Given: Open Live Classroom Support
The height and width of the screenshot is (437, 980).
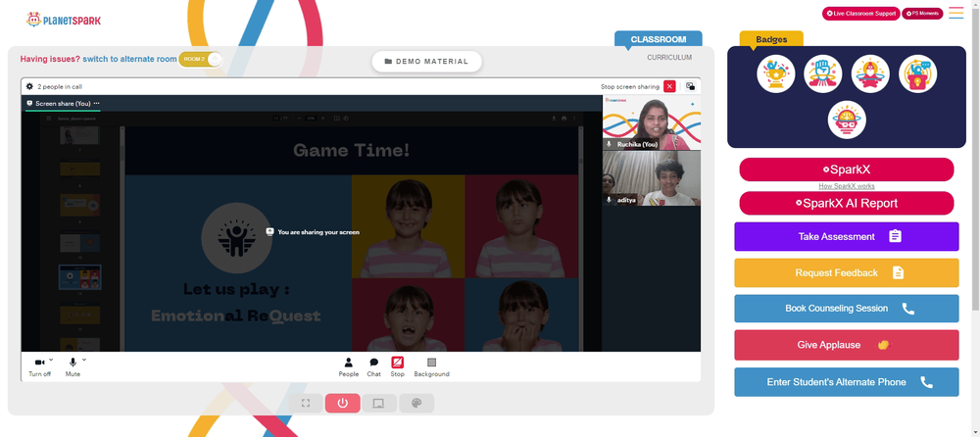Looking at the screenshot, I should click(860, 13).
